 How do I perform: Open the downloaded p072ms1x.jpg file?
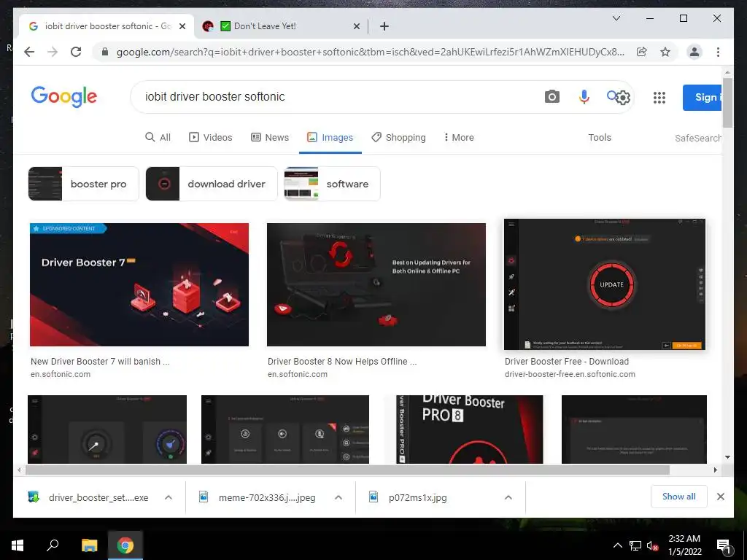coord(409,497)
